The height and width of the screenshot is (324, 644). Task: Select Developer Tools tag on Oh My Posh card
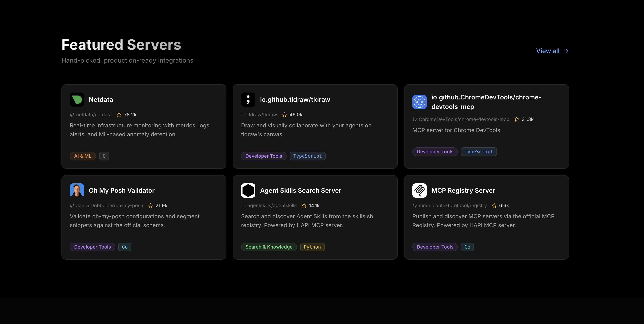point(93,247)
